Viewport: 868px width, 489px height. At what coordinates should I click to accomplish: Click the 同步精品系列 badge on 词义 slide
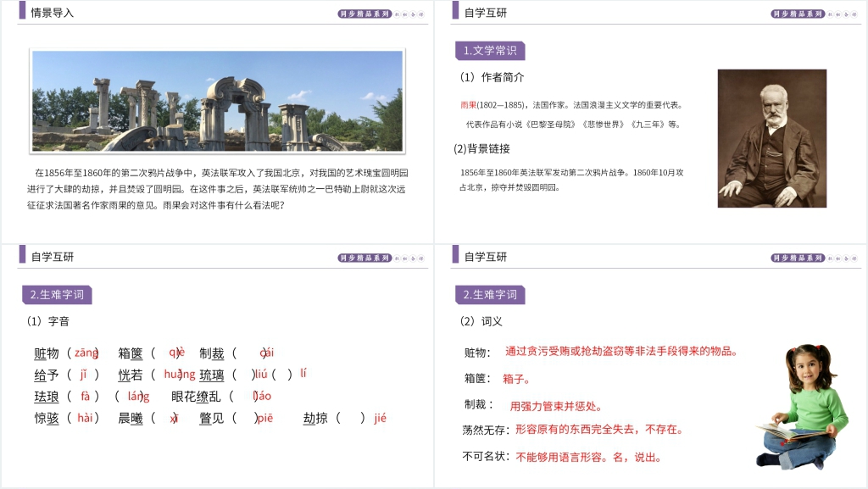pyautogui.click(x=798, y=258)
